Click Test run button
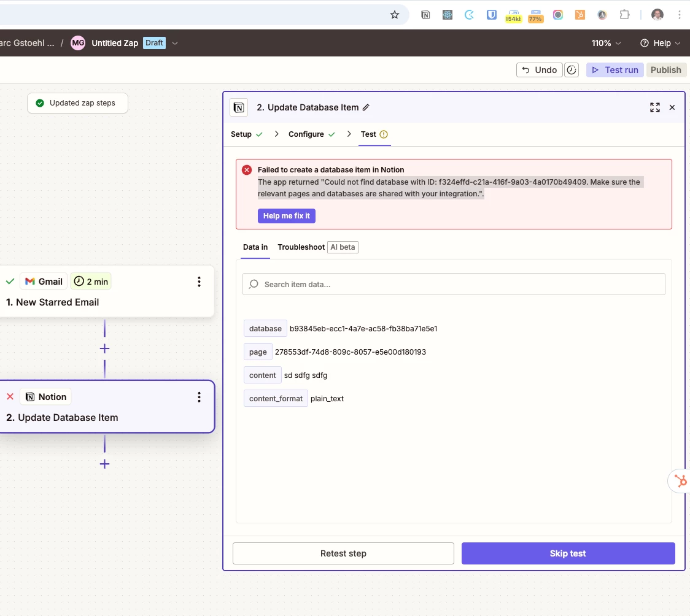The height and width of the screenshot is (616, 690). [x=614, y=70]
